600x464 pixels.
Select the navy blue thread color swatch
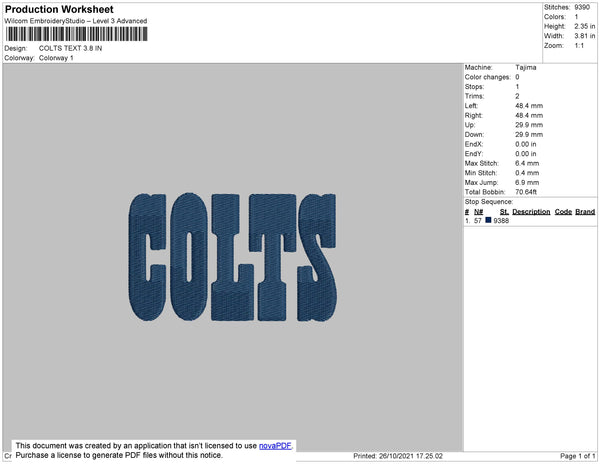click(488, 220)
